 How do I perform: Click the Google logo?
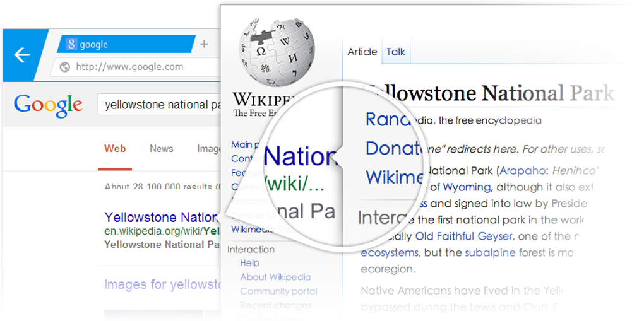pos(48,105)
